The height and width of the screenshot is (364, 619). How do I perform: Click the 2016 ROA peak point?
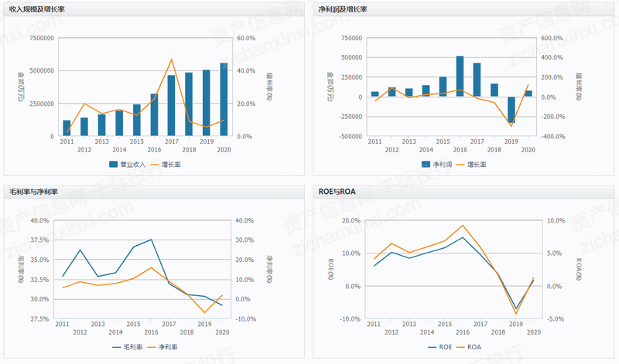(463, 225)
